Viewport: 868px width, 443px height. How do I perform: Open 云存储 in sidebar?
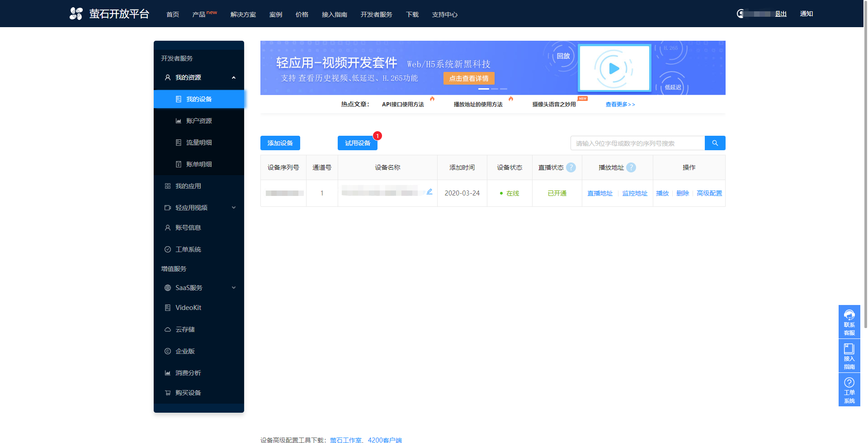(199, 329)
